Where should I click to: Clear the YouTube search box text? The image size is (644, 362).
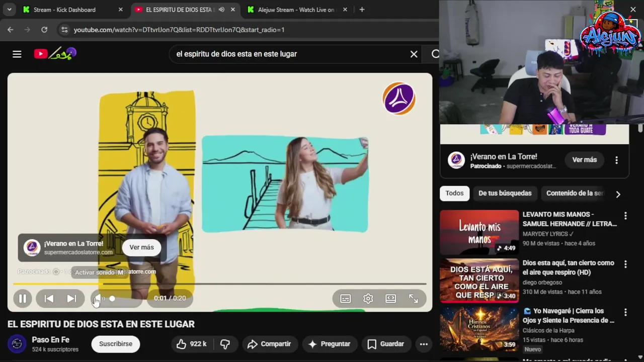tap(414, 54)
